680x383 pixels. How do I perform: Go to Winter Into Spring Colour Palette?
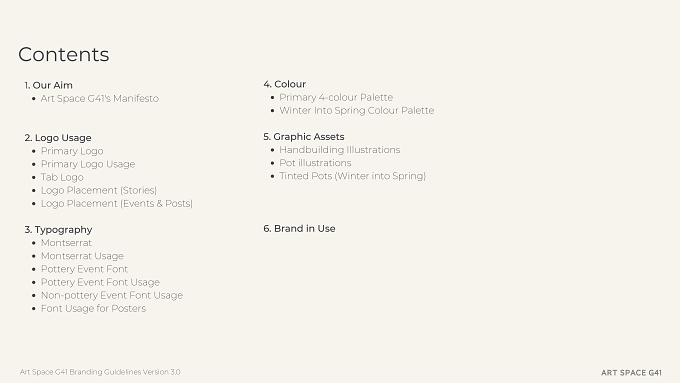tap(356, 111)
